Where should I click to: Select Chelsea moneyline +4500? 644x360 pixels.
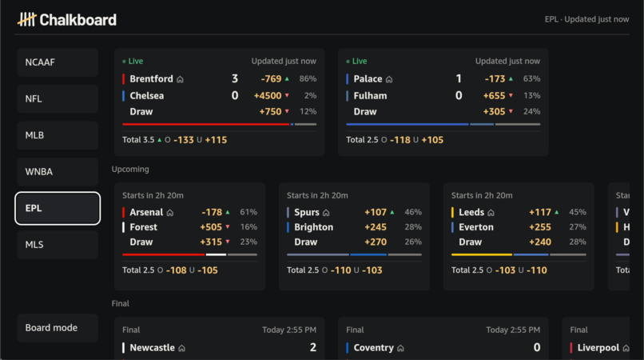(268, 95)
